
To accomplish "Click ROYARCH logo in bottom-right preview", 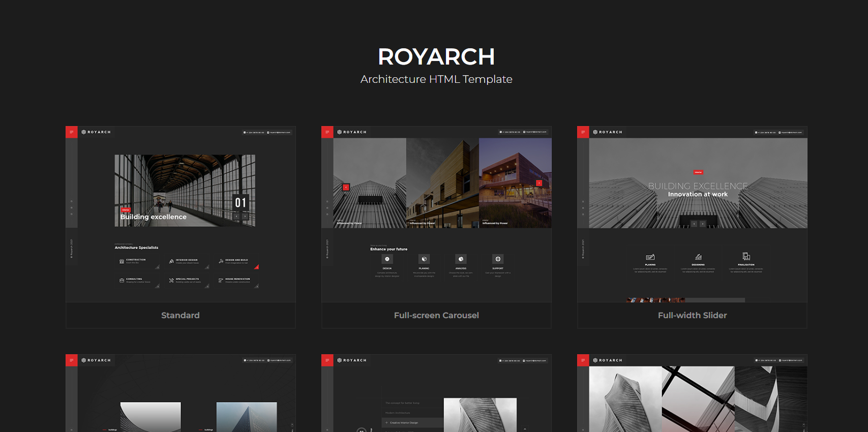I will point(608,360).
